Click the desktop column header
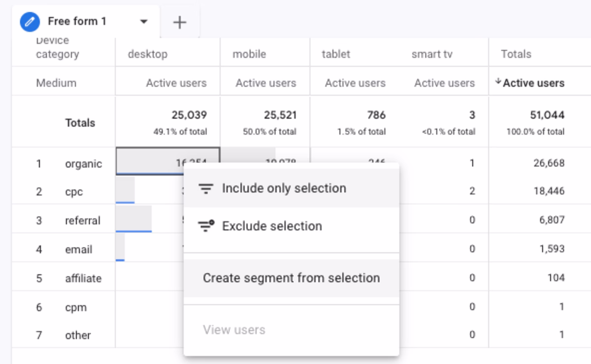Image resolution: width=591 pixels, height=364 pixels. [148, 54]
